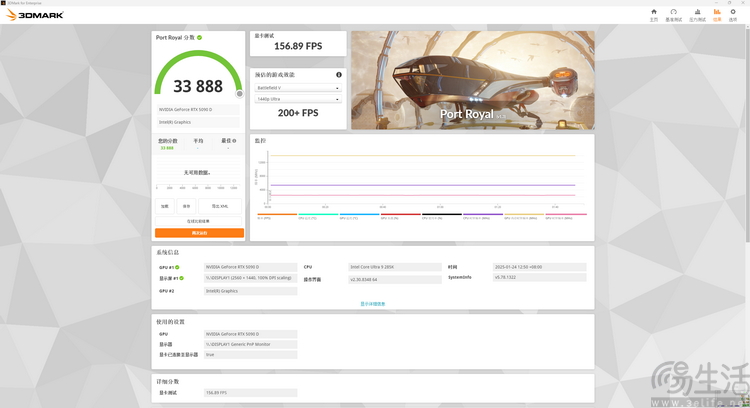Click the green checkmark beside Port Royal score
The height and width of the screenshot is (408, 750).
pyautogui.click(x=200, y=37)
